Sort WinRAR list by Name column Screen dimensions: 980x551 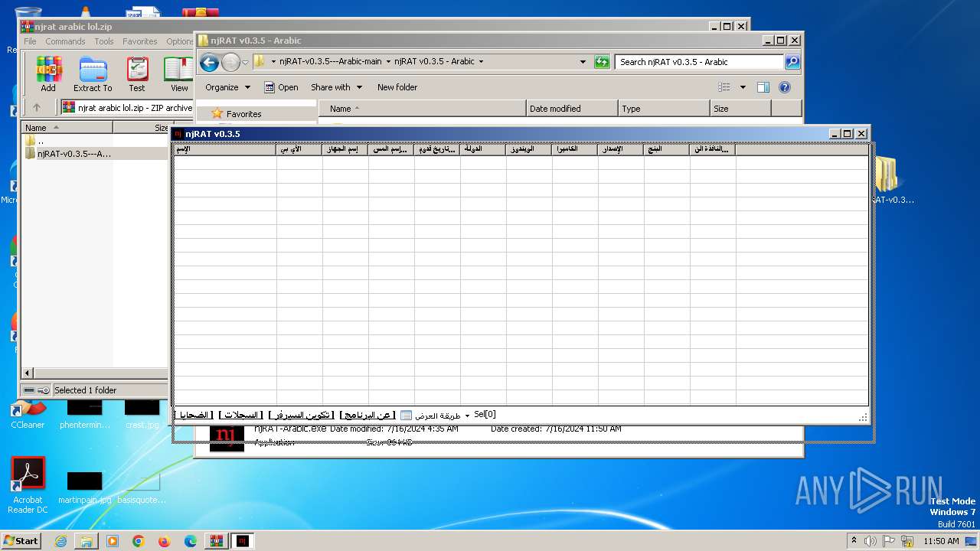point(67,128)
